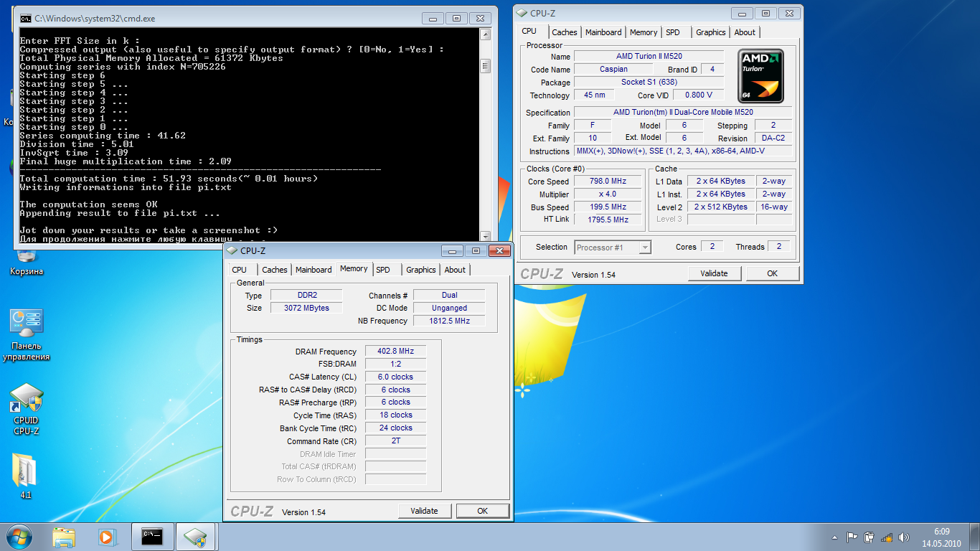Open About tab in CPU window
Screen dimensions: 980x551
745,32
